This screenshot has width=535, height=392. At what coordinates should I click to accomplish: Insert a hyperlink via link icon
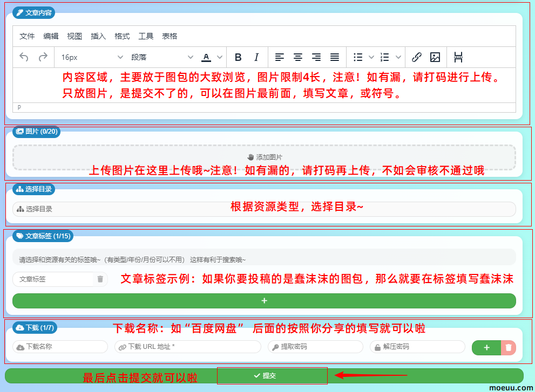[417, 57]
